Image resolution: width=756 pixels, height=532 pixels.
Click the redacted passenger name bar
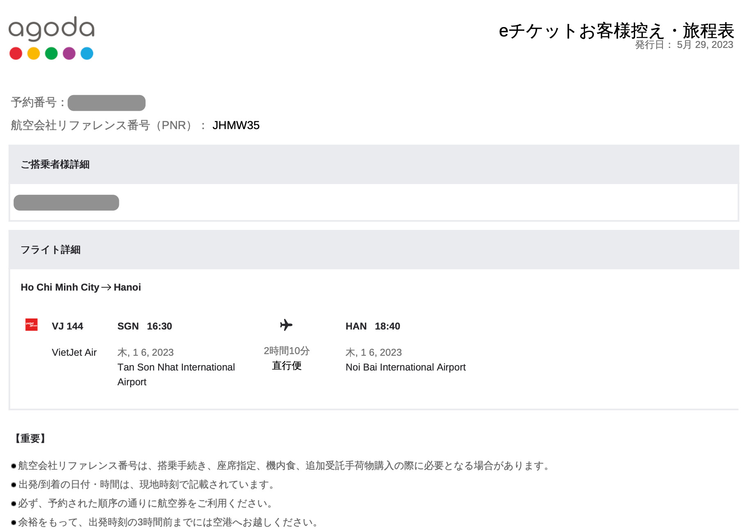(66, 202)
